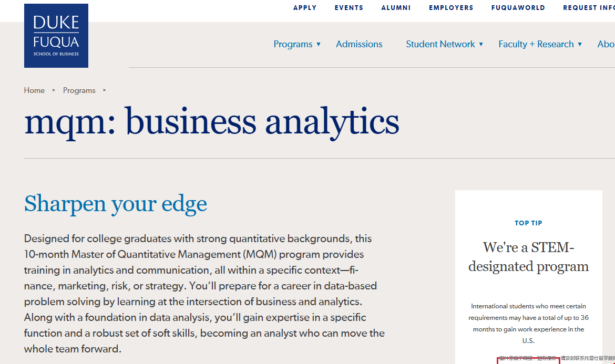Image resolution: width=615 pixels, height=364 pixels.
Task: Open the Programs main navigation menu
Action: 293,44
